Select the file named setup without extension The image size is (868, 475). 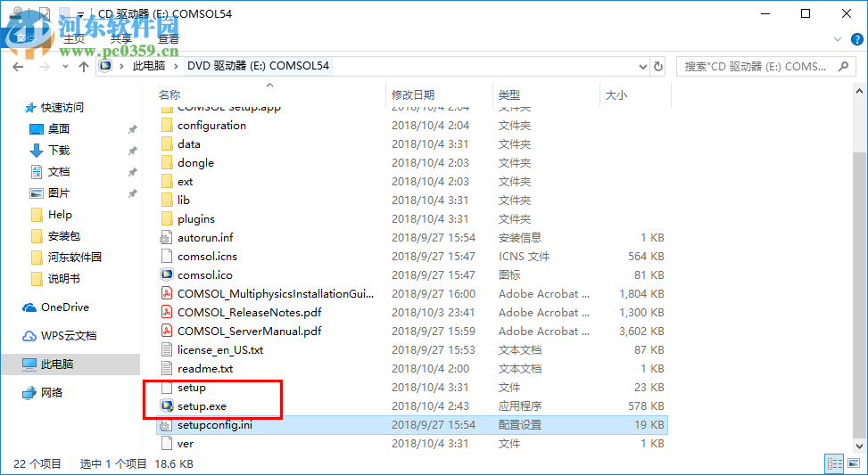coord(192,388)
